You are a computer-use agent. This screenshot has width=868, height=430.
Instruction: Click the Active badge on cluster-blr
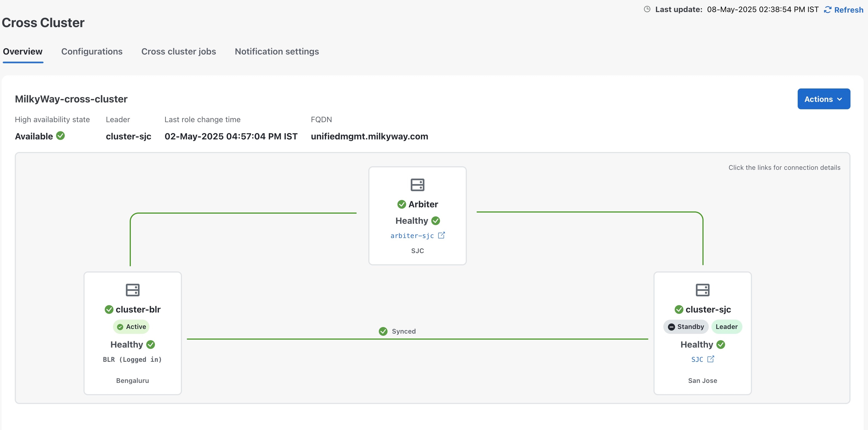tap(131, 326)
